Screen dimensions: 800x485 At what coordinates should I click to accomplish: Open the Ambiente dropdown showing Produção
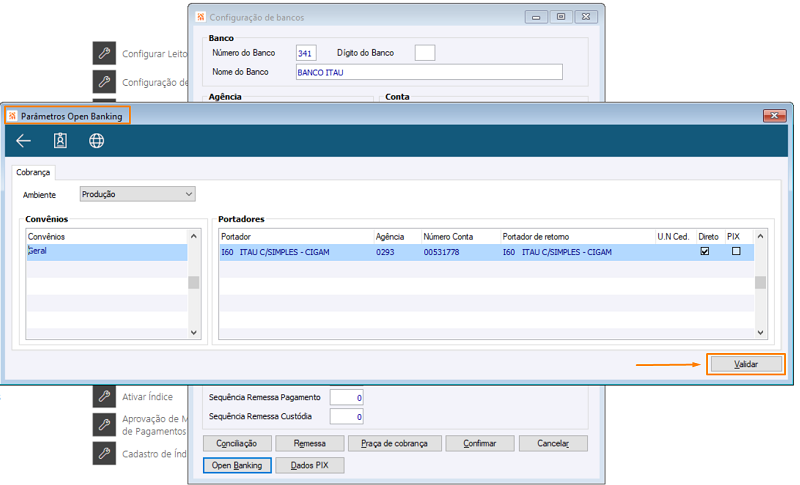[137, 194]
